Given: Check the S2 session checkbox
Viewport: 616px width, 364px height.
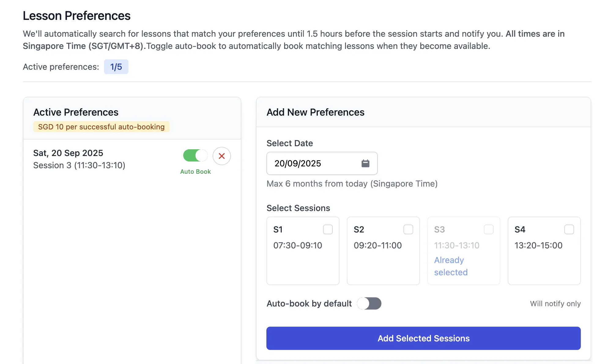Looking at the screenshot, I should [x=408, y=229].
